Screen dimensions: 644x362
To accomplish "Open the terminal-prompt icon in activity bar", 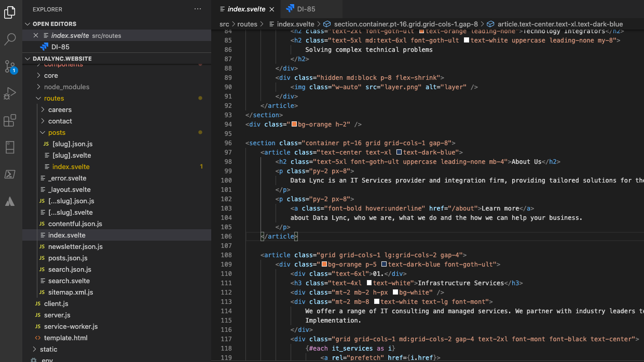I will [x=10, y=174].
